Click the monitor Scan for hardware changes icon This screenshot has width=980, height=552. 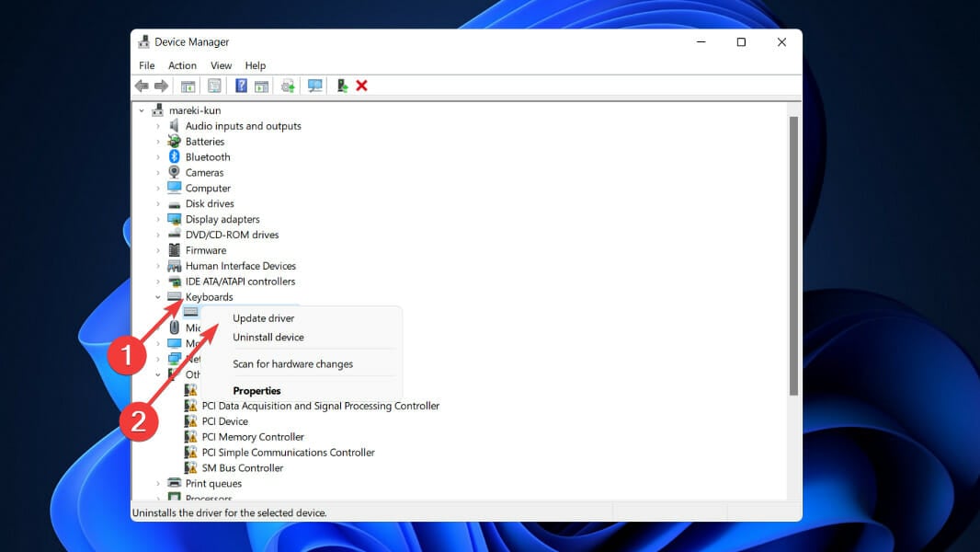[315, 86]
